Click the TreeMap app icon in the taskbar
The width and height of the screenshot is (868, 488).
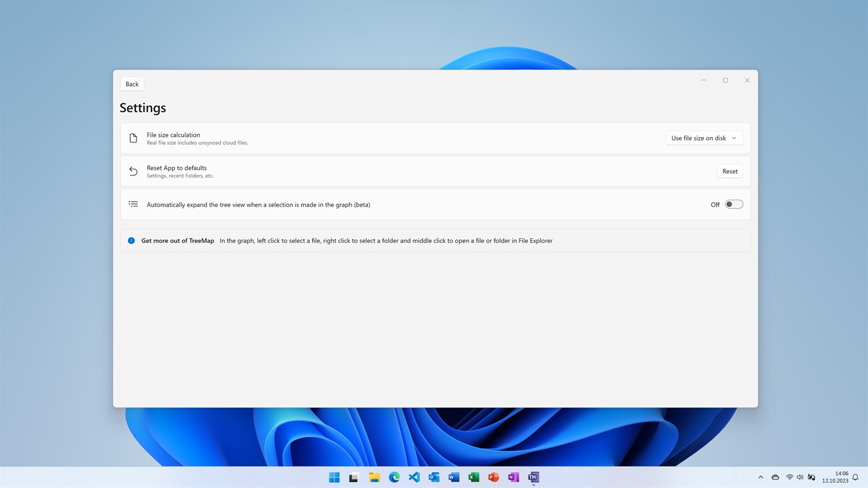pyautogui.click(x=533, y=477)
